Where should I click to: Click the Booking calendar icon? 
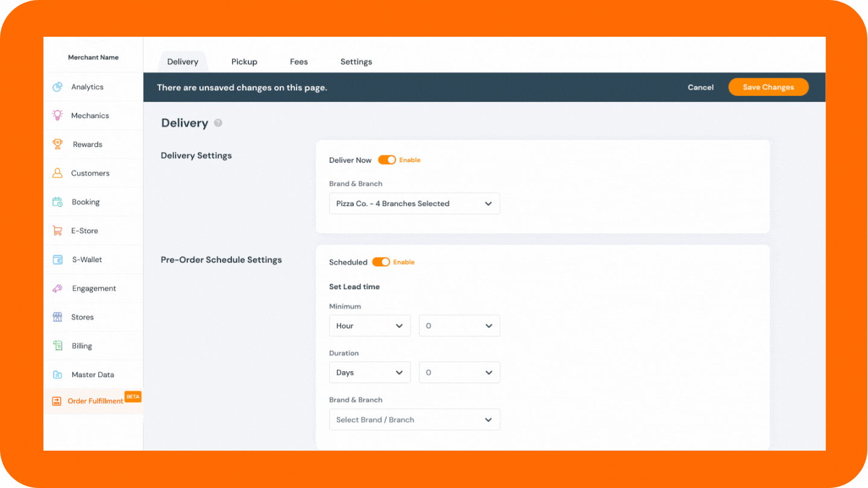coord(57,202)
